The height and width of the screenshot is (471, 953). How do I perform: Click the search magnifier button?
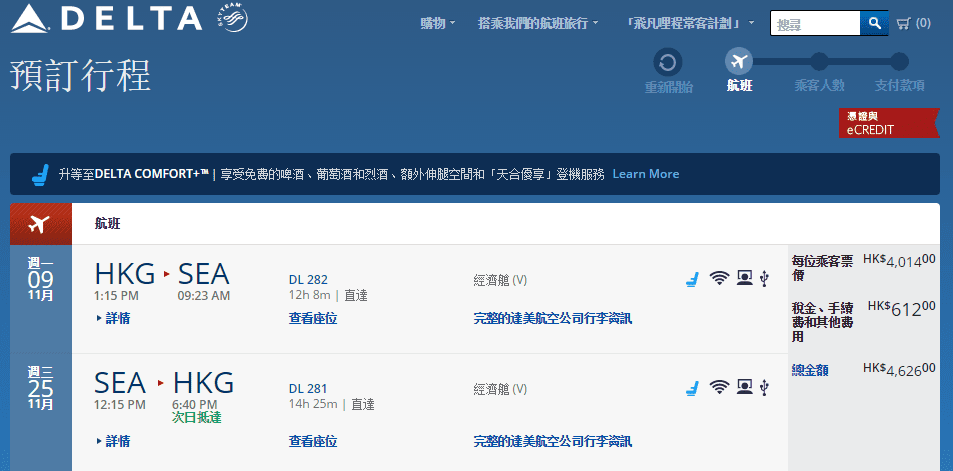pyautogui.click(x=874, y=23)
